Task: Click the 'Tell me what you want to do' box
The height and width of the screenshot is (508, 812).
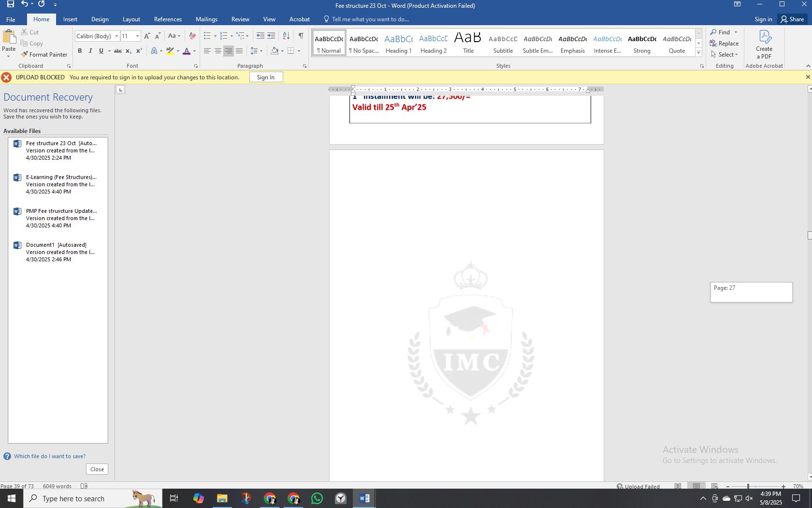Action: [x=370, y=19]
